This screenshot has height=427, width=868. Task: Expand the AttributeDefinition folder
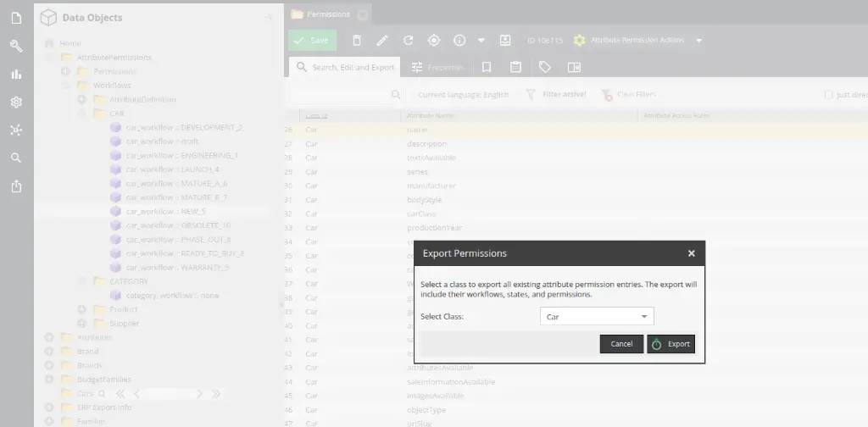click(x=82, y=100)
